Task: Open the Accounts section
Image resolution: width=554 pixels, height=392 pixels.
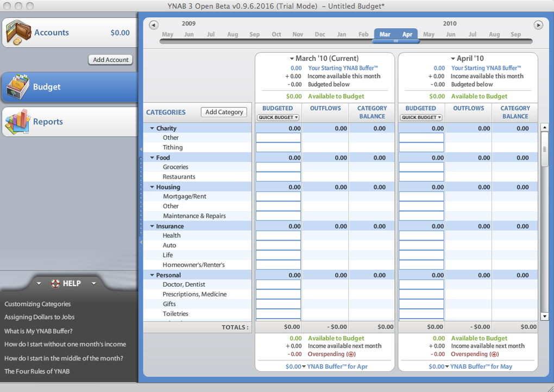Action: click(x=70, y=33)
